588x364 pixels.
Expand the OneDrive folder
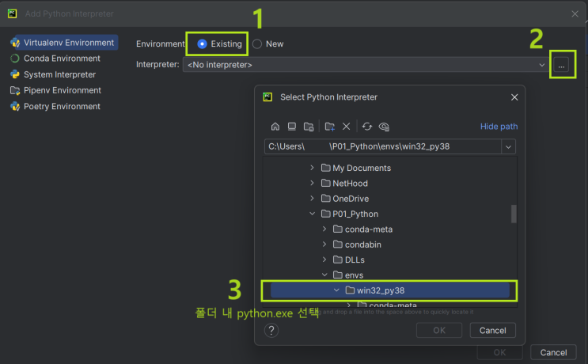coord(312,199)
